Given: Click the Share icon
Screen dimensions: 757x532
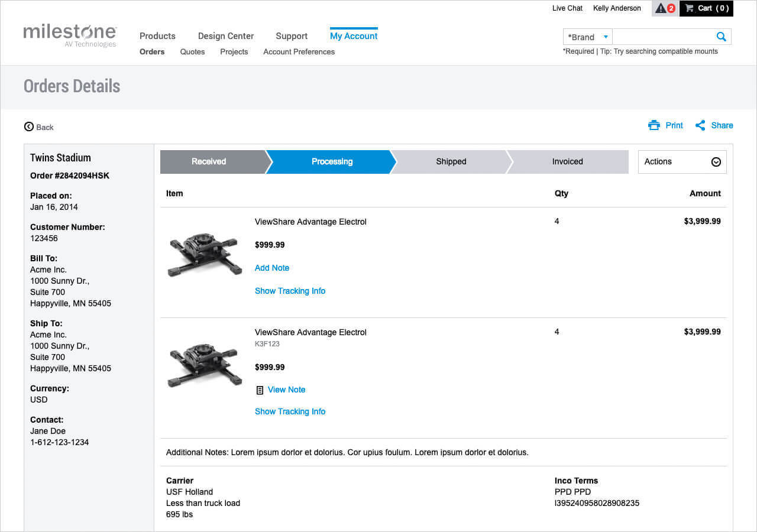Looking at the screenshot, I should pos(700,125).
